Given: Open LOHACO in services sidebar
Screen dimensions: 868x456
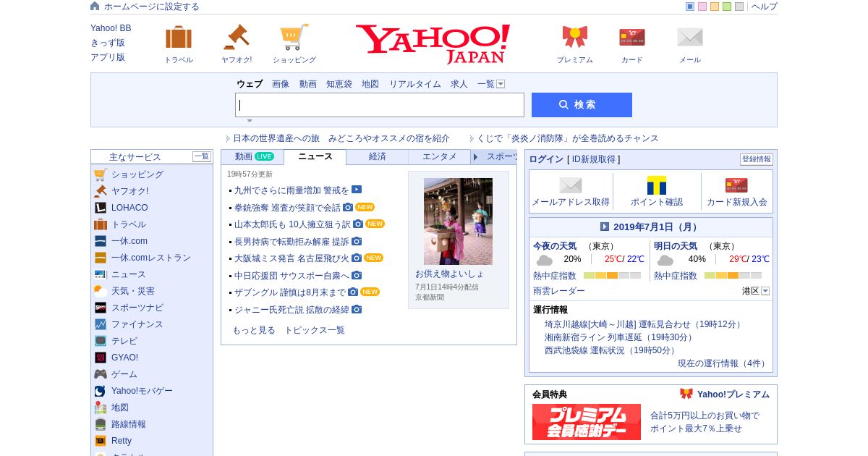Looking at the screenshot, I should [x=129, y=208].
